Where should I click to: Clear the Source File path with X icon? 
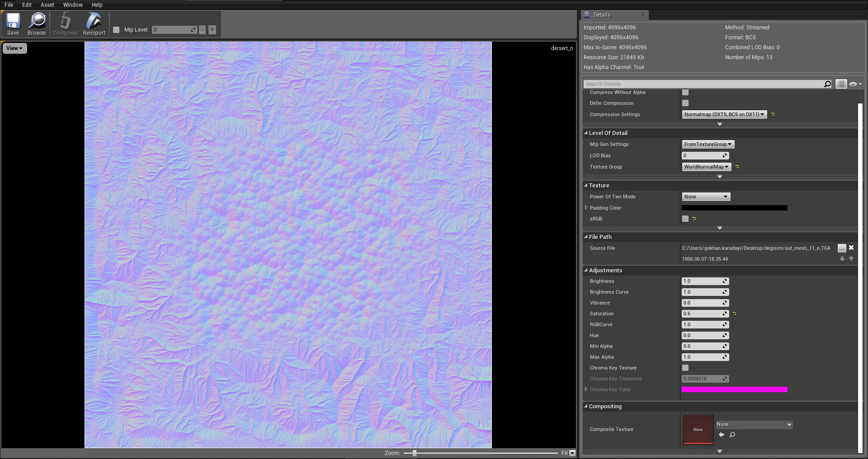(851, 248)
